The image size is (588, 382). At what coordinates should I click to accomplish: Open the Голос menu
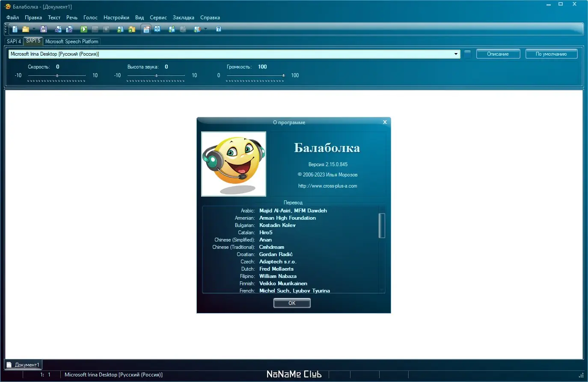tap(91, 18)
